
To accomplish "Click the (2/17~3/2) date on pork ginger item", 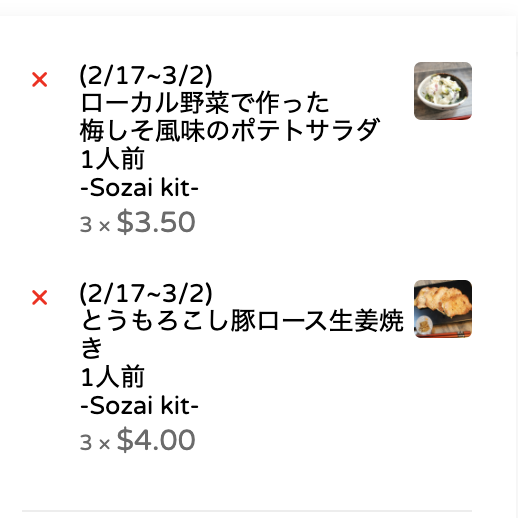I will click(x=146, y=293).
